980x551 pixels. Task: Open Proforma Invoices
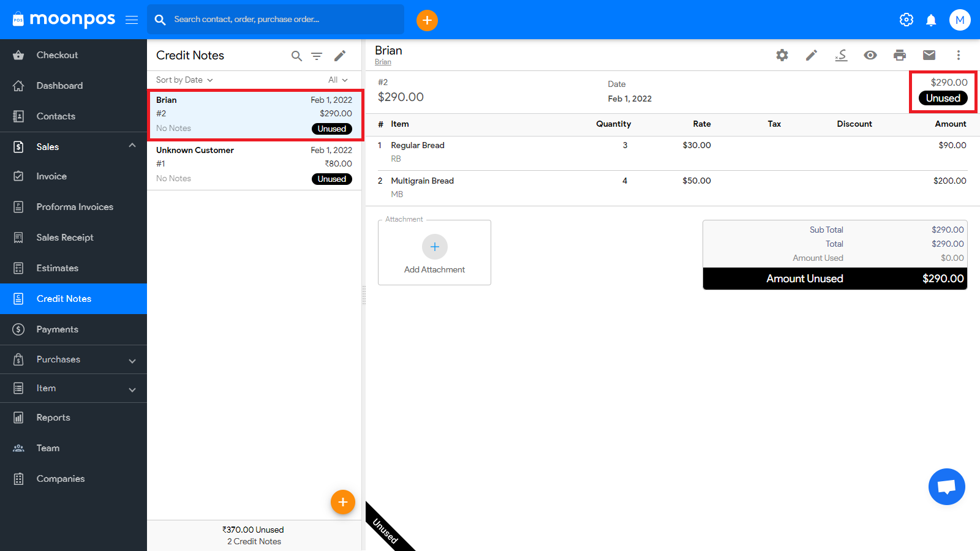pyautogui.click(x=73, y=207)
